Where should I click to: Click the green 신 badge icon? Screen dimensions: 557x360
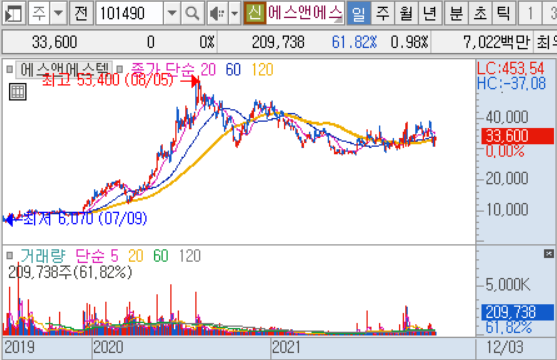click(x=254, y=13)
